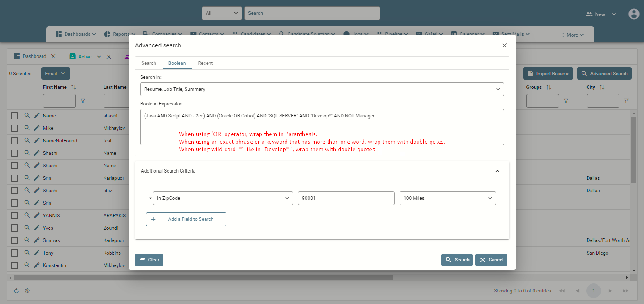This screenshot has height=304, width=644.
Task: Open the City column filter icon
Action: pyautogui.click(x=626, y=101)
